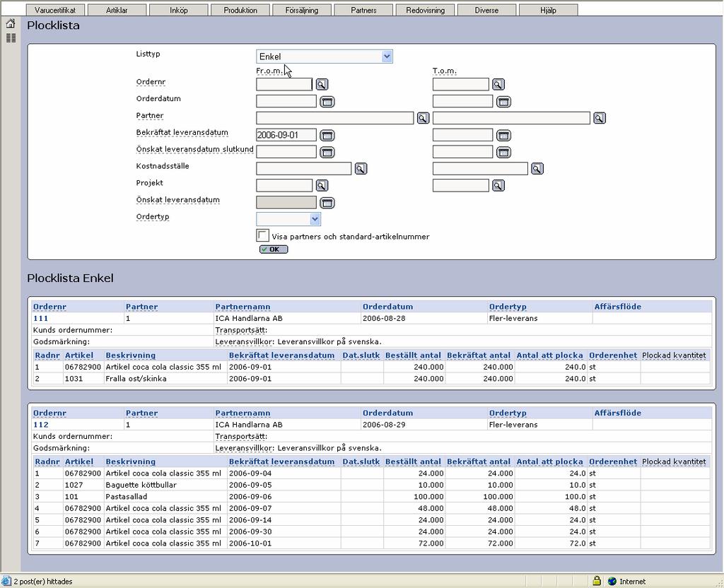Focus the Ordernr from input field
Screen dimensions: 724x588
[x=284, y=84]
